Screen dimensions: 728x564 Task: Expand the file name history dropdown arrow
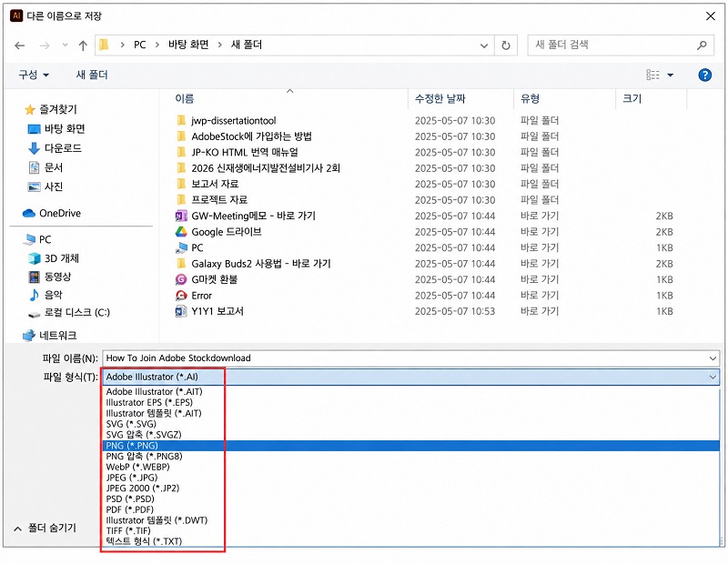click(713, 358)
